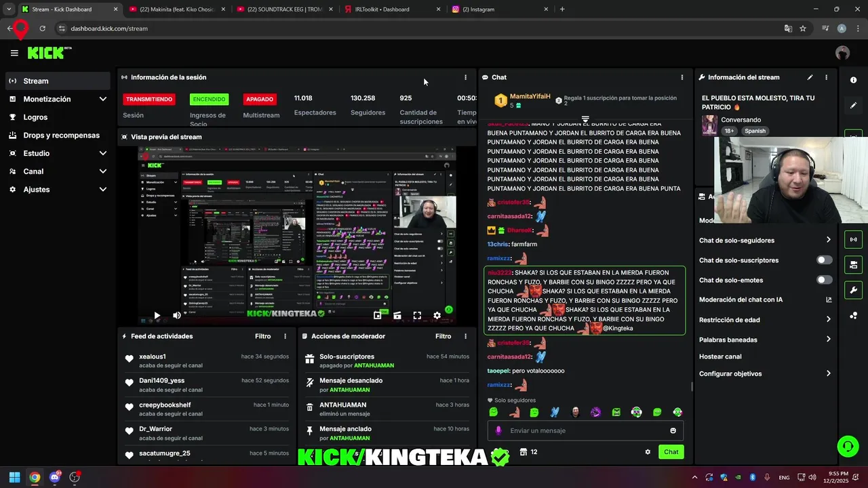This screenshot has height=488, width=868.
Task: Toggle Chat de solo-emotes switch
Action: coord(824,280)
